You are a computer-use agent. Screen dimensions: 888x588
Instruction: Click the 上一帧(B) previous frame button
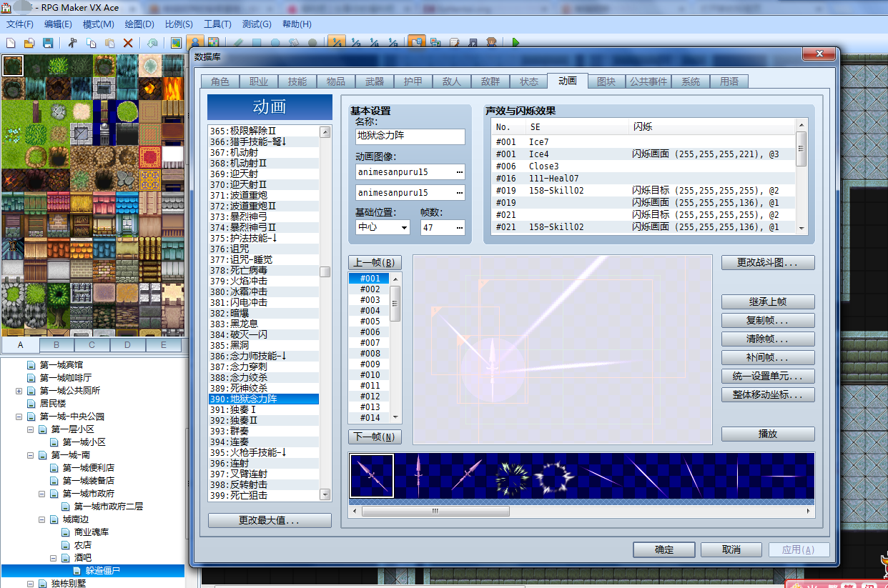tap(375, 262)
